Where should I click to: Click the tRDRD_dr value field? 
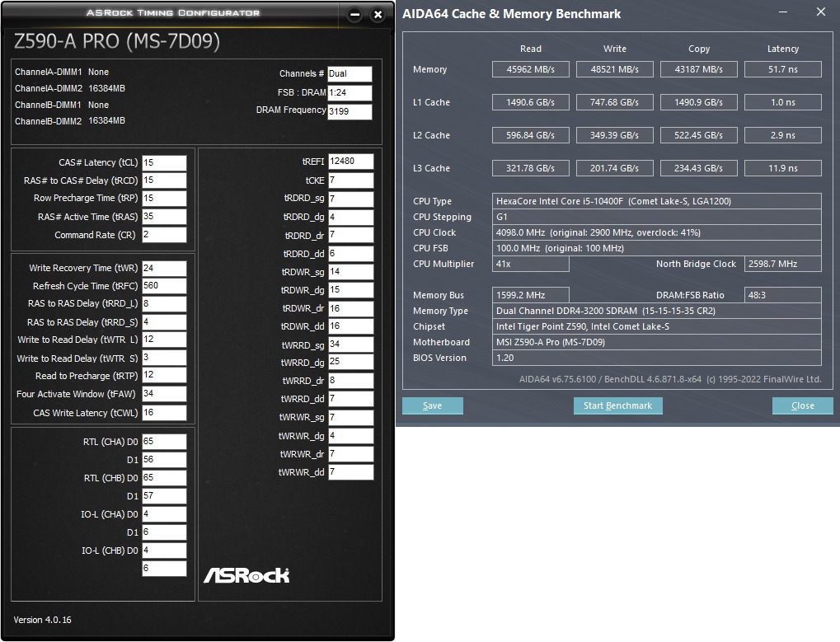click(351, 235)
